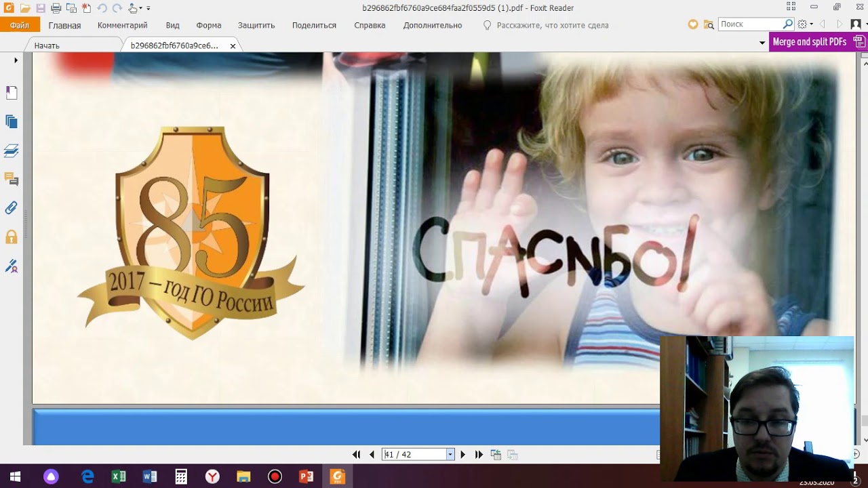Launch Excel from the taskbar
This screenshot has height=488, width=868.
point(119,476)
